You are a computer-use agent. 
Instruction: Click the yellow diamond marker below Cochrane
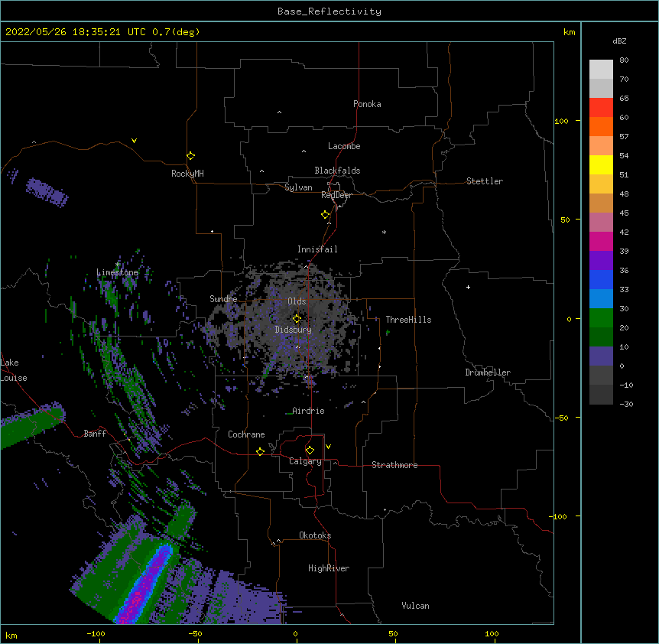pyautogui.click(x=260, y=451)
